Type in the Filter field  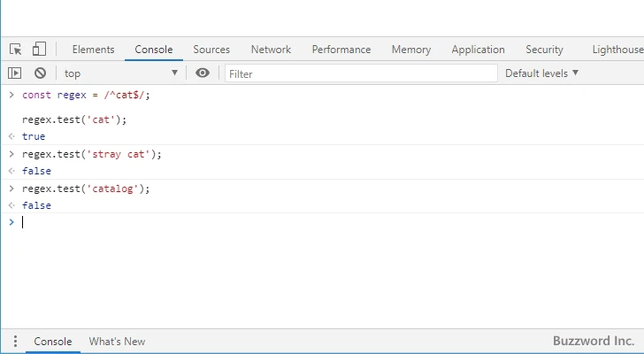(361, 73)
